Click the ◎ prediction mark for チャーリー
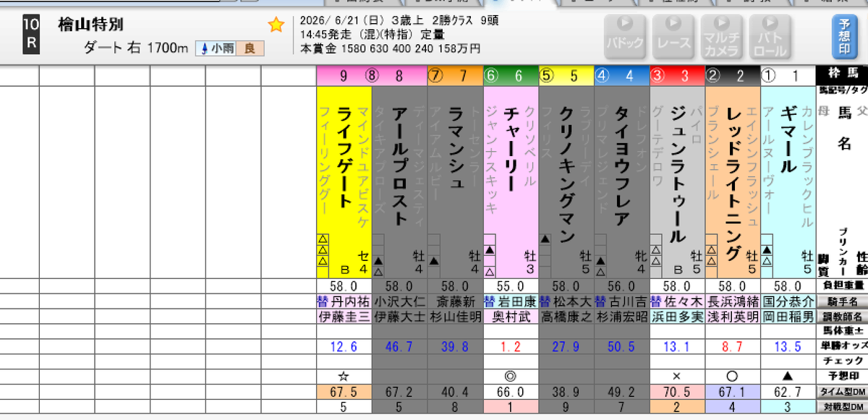The height and width of the screenshot is (420, 868). (x=511, y=377)
